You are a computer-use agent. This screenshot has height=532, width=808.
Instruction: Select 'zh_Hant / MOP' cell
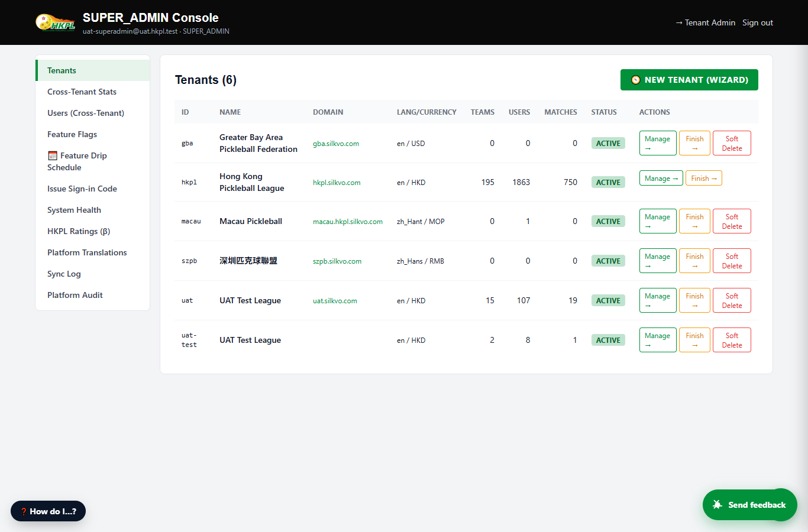421,222
